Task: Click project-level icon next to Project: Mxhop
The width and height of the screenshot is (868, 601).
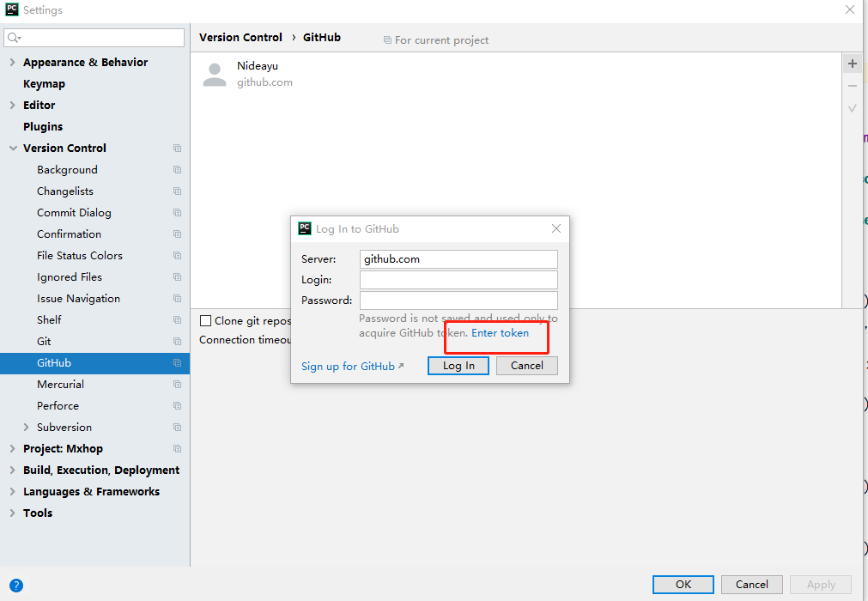Action: point(177,449)
